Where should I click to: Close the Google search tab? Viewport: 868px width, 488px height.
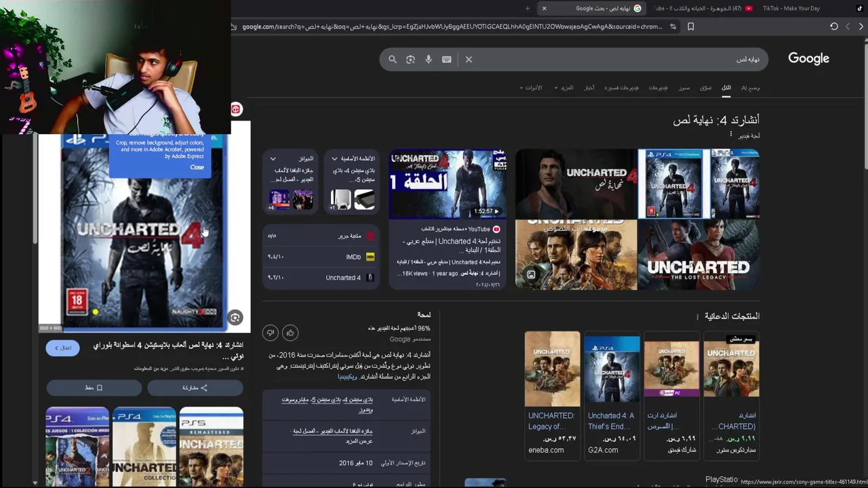pyautogui.click(x=544, y=8)
